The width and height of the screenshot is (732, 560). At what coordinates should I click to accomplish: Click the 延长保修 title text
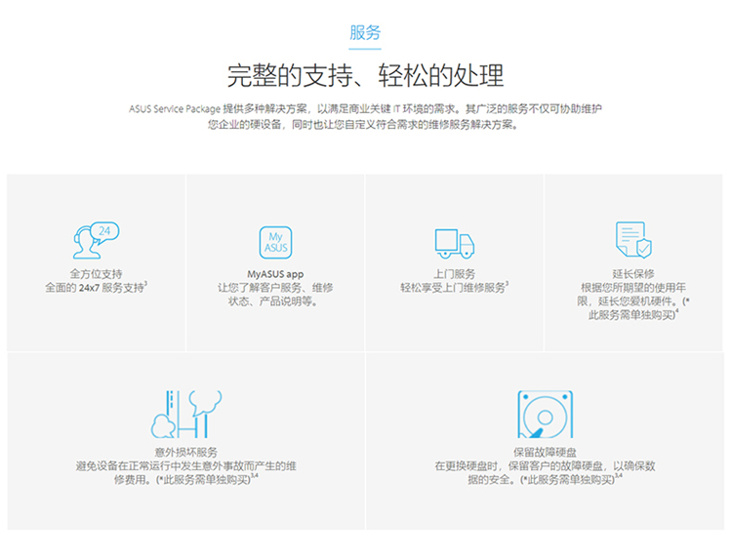point(633,274)
